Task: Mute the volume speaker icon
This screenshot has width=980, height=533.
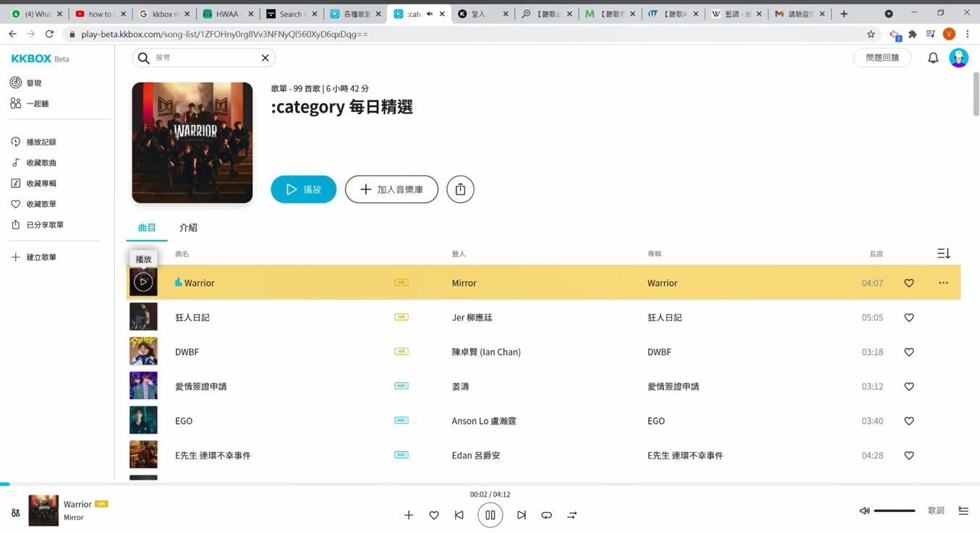Action: pyautogui.click(x=864, y=511)
